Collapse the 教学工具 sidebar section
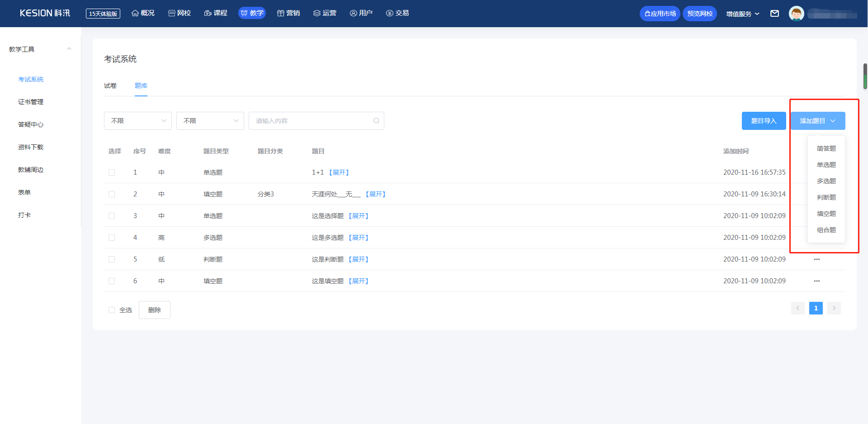The image size is (868, 424). point(69,49)
